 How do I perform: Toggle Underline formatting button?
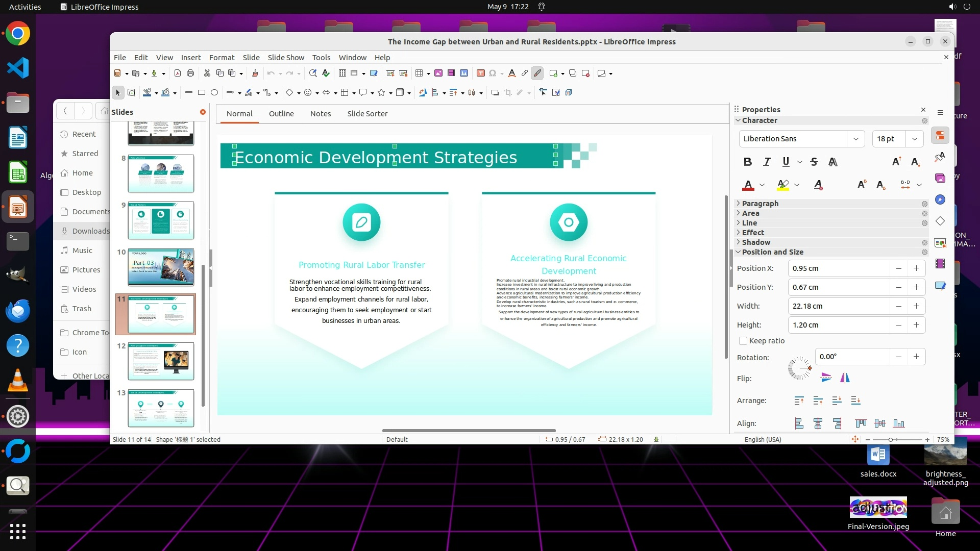click(786, 162)
